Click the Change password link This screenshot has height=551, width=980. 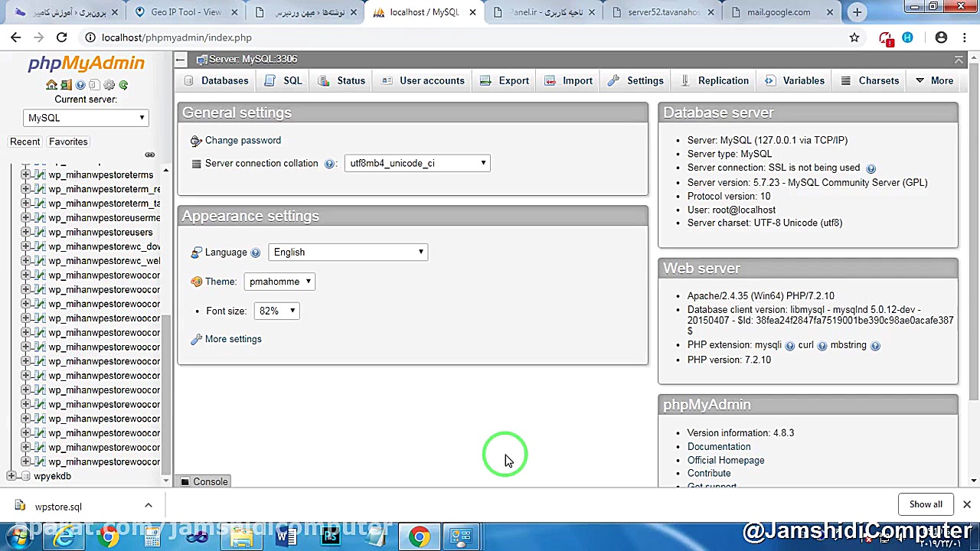(x=243, y=140)
